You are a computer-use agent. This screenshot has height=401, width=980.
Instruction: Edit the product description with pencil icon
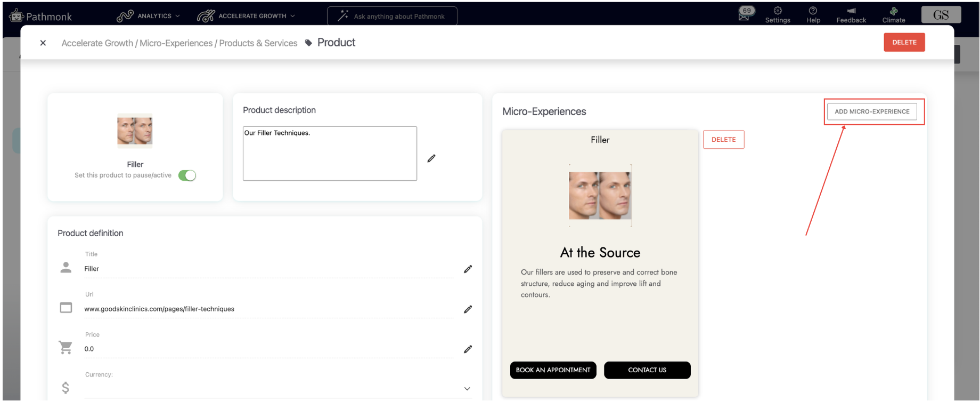coord(431,158)
